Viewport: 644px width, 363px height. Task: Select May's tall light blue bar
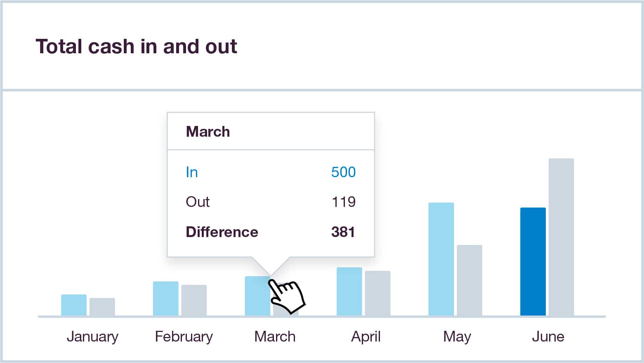(x=441, y=259)
